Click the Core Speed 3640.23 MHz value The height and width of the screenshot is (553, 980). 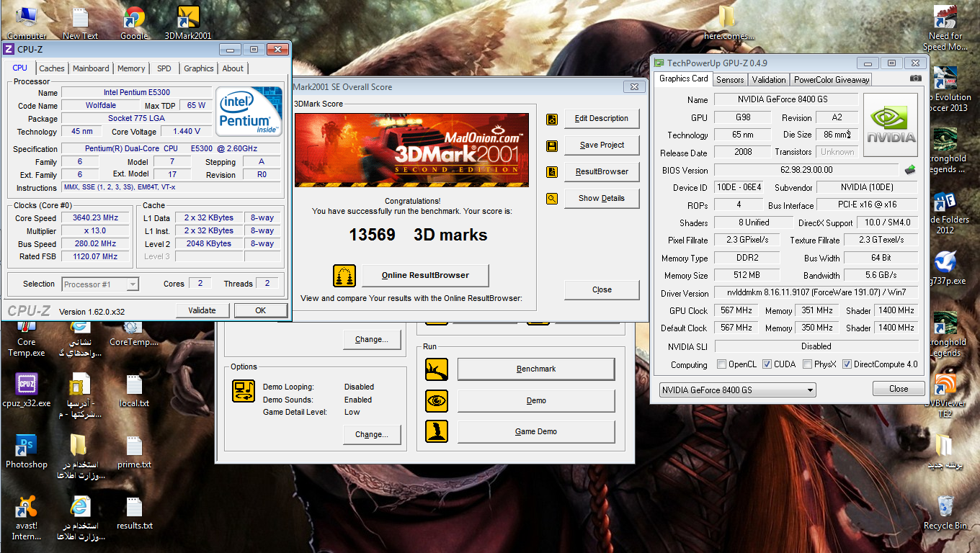click(x=95, y=218)
